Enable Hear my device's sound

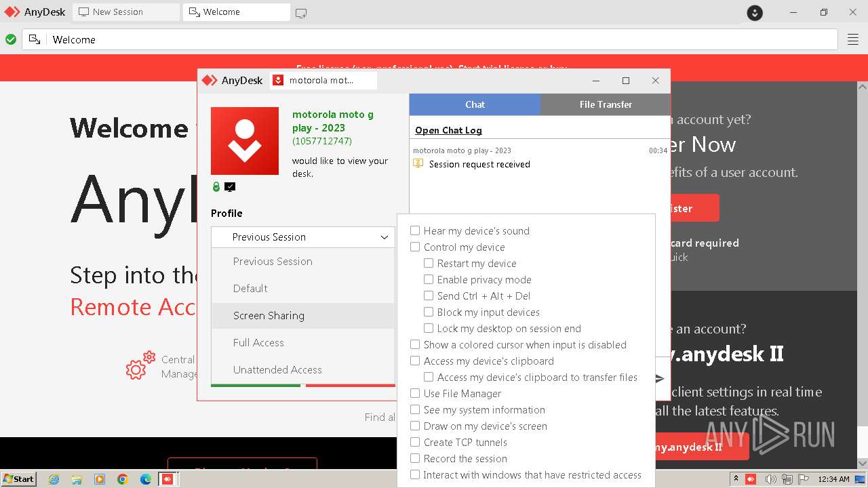click(415, 230)
